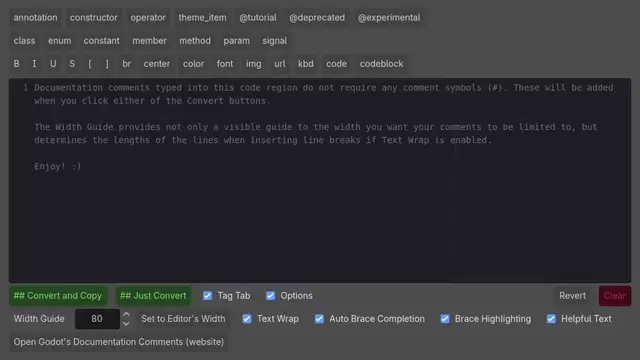Insert the enum reference tag
The height and width of the screenshot is (360, 640).
click(60, 41)
